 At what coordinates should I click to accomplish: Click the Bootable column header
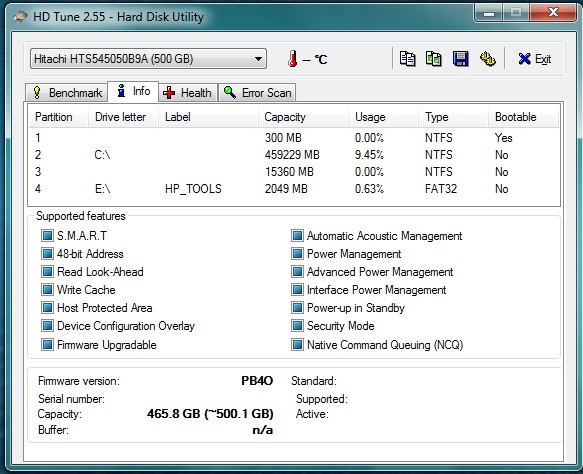(x=524, y=117)
